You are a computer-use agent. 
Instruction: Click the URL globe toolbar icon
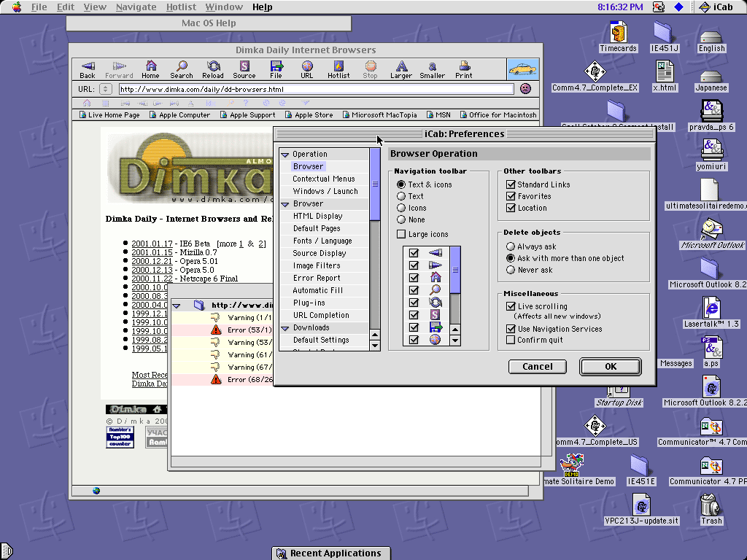[307, 69]
